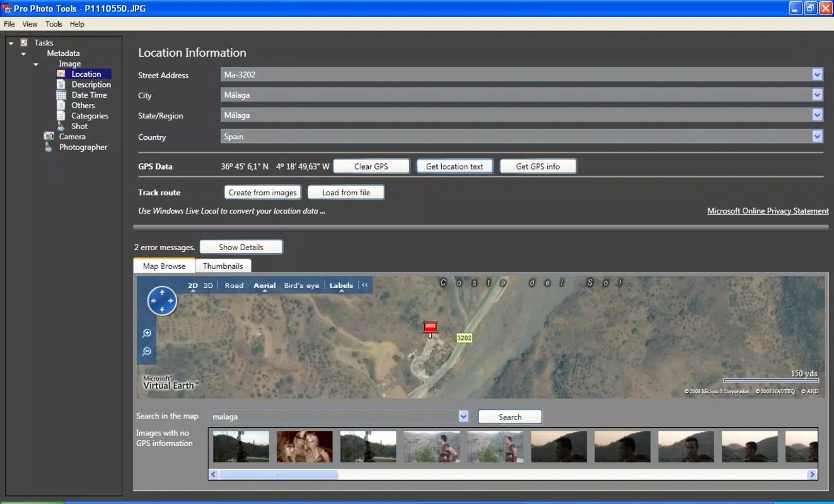Zoom in on the map with magnifier plus

coord(147,333)
